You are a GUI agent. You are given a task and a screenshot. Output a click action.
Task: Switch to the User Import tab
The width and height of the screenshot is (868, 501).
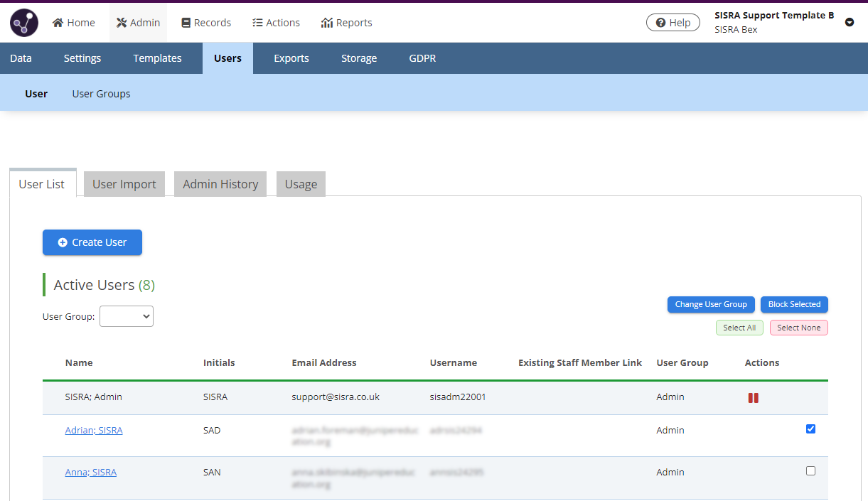tap(124, 184)
